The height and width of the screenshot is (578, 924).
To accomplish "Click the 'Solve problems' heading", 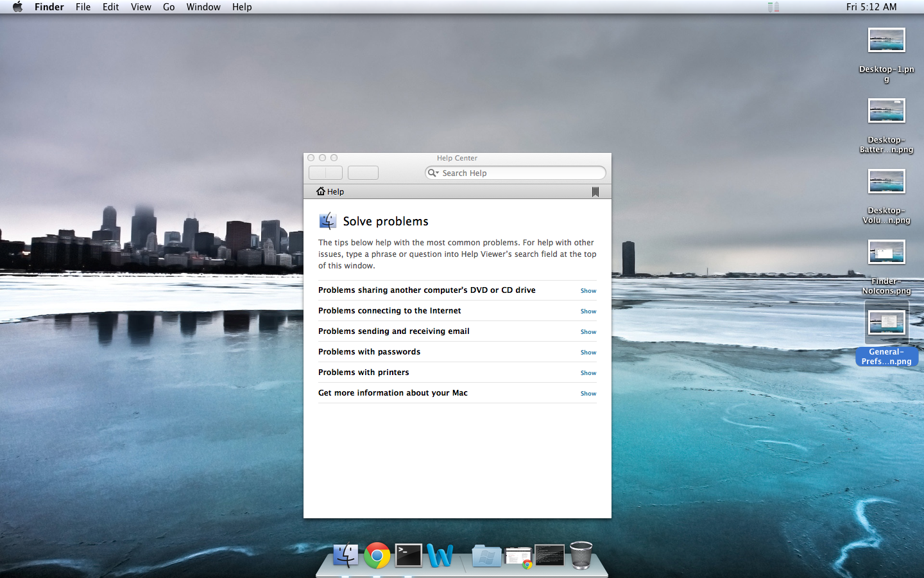I will point(386,222).
